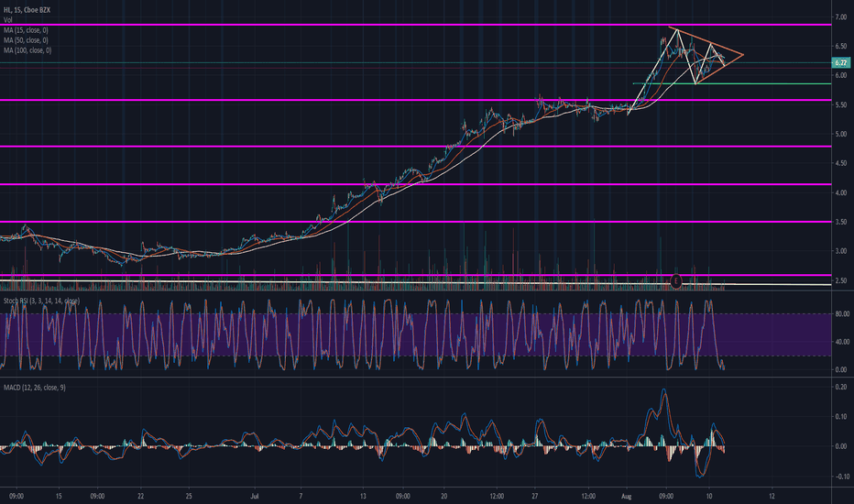Open the earnings E marker

click(675, 281)
